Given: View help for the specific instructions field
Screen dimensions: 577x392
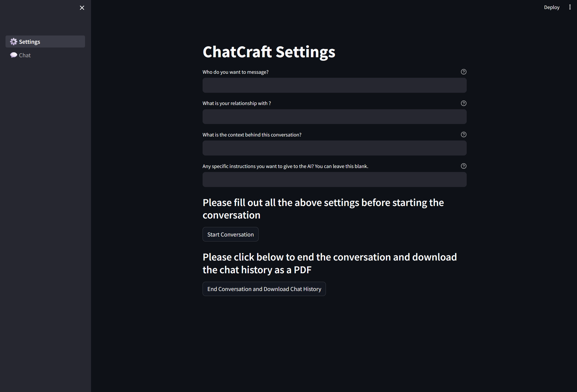Looking at the screenshot, I should pos(463,166).
